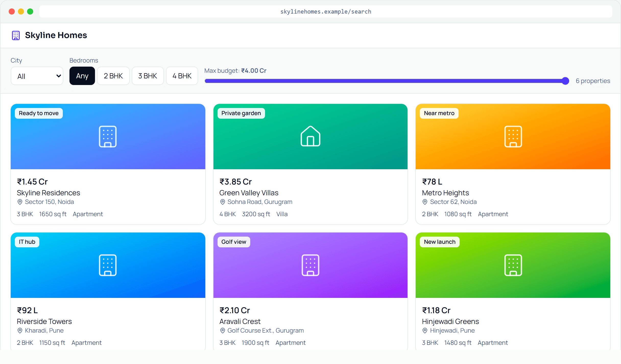Click the building icon on Metro Heights card

(x=513, y=137)
